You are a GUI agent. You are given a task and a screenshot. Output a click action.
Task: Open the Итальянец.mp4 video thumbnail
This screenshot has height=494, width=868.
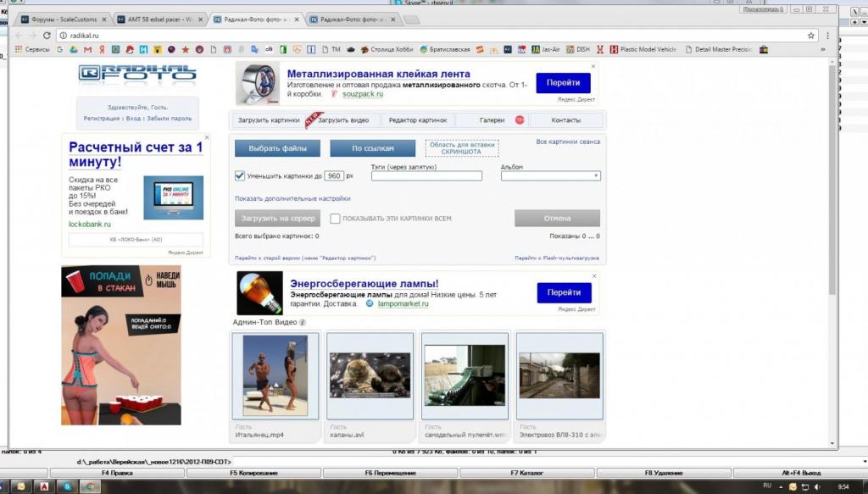(x=275, y=375)
